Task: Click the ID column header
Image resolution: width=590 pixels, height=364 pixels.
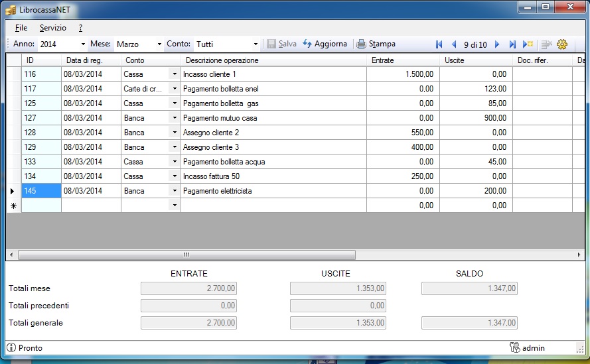Action: pos(41,60)
